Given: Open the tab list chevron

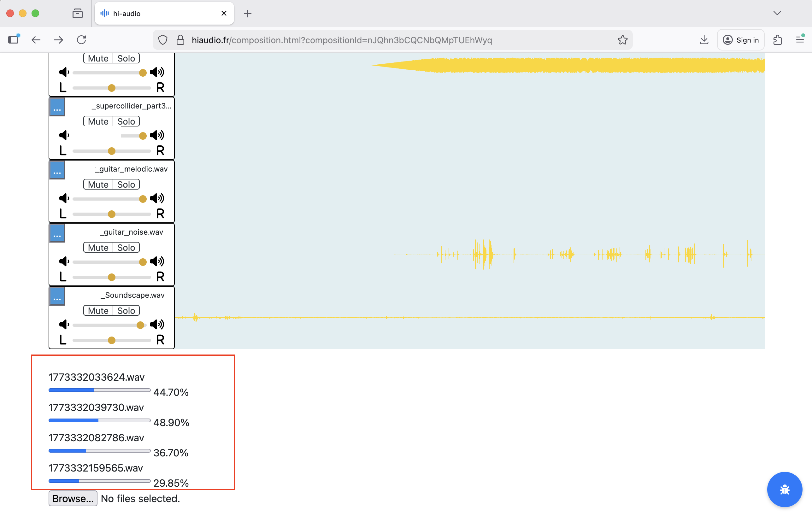Looking at the screenshot, I should pos(777,13).
